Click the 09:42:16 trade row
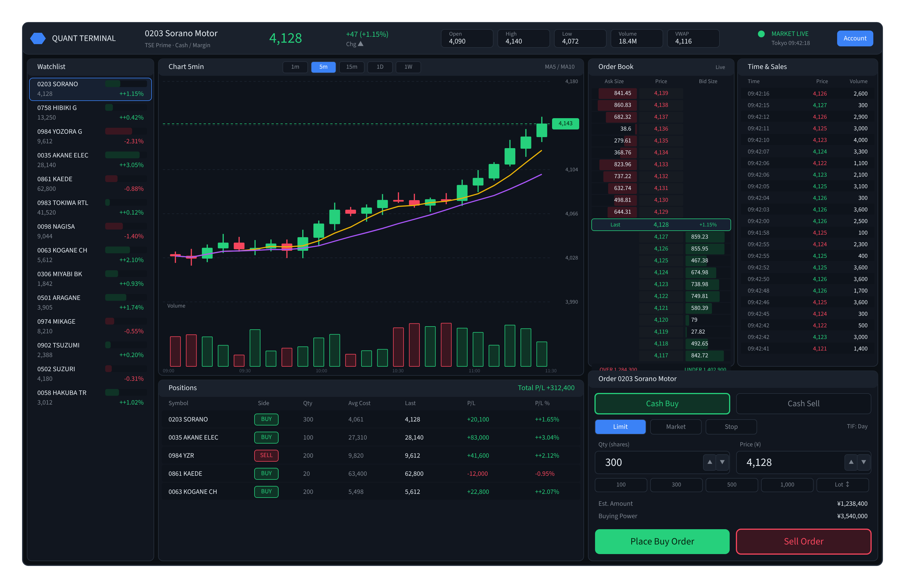The width and height of the screenshot is (905, 588). pyautogui.click(x=807, y=94)
